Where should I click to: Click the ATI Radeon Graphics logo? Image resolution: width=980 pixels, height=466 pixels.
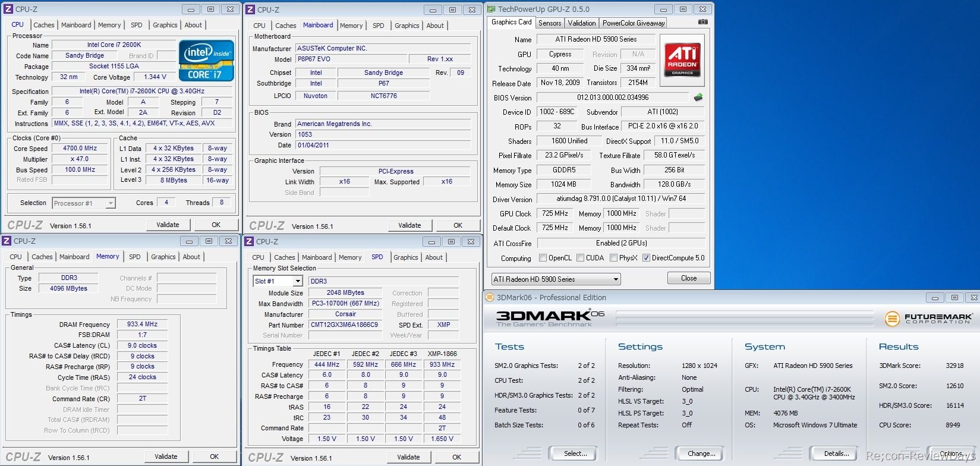(x=682, y=59)
